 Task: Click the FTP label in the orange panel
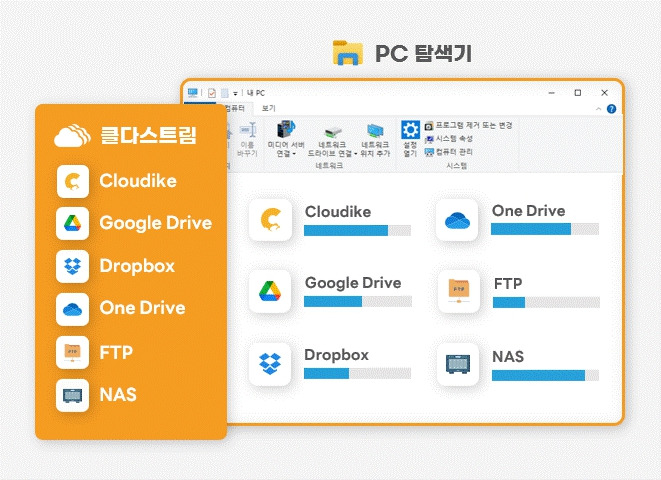click(x=116, y=352)
